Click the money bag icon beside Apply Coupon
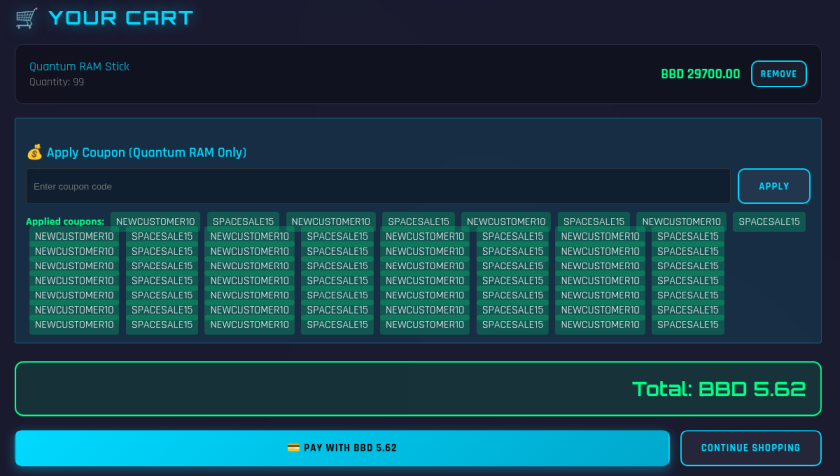Screen dimensions: 840x476 pos(34,153)
